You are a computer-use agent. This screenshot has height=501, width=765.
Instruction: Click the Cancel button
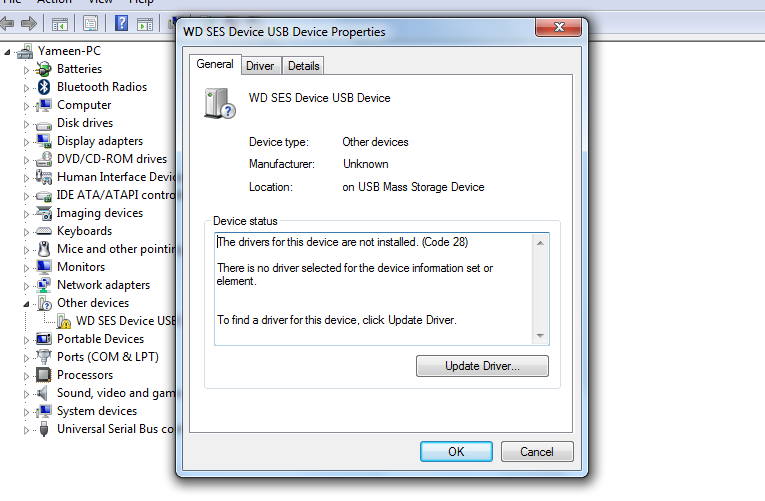537,452
